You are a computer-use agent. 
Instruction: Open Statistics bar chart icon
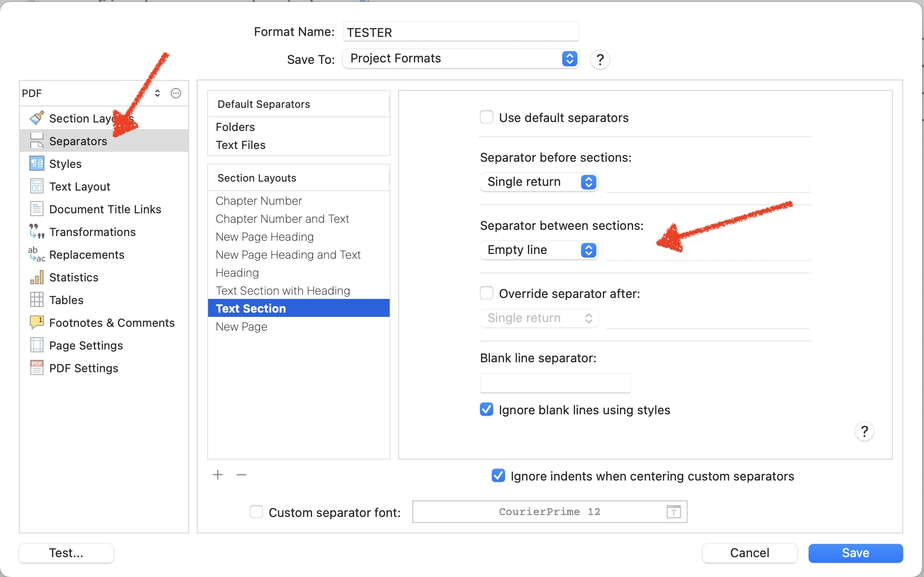(x=37, y=277)
